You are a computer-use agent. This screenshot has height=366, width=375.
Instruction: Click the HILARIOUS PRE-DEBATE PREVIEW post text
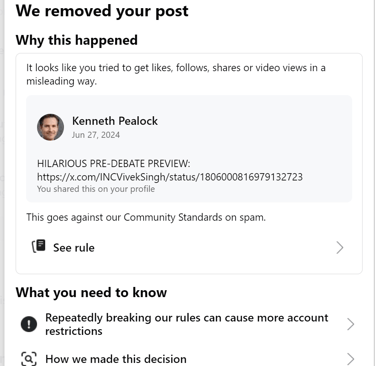coord(114,164)
